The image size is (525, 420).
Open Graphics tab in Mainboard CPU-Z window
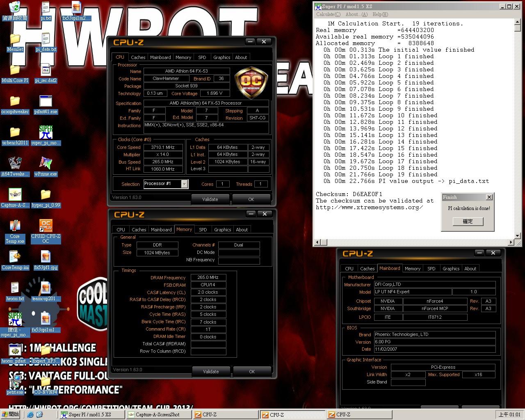tap(451, 269)
